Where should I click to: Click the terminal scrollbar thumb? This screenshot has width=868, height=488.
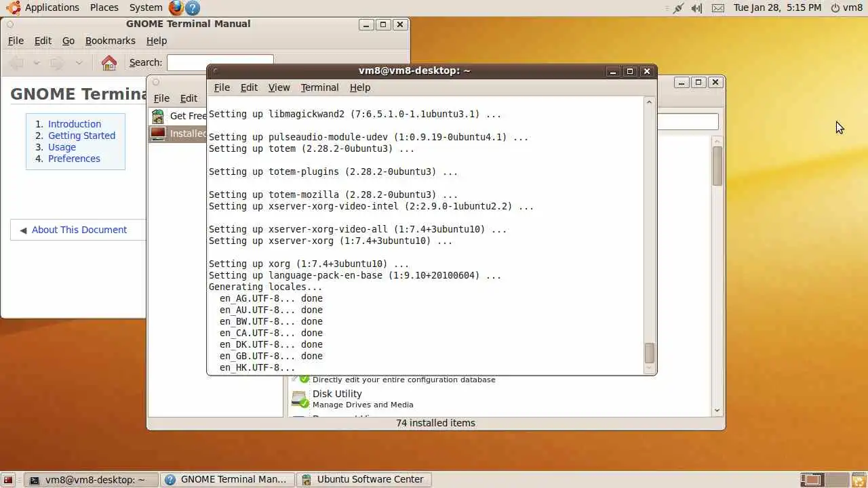click(649, 353)
